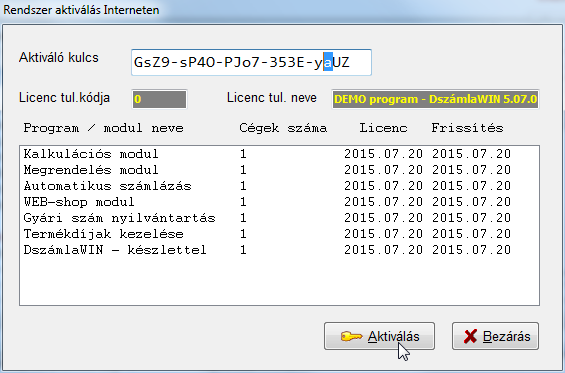Click highlighted letter 'a' in the activation key

point(328,62)
